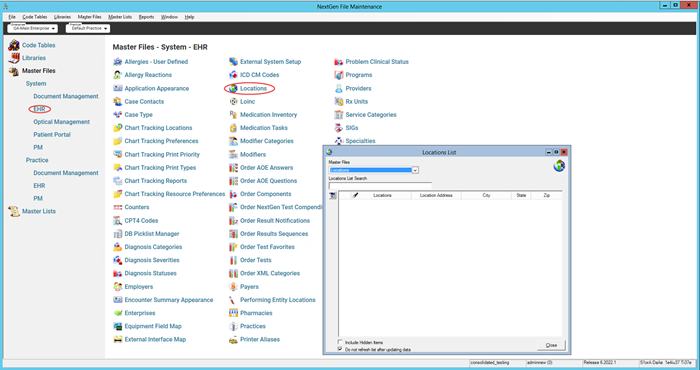
Task: Open the Window menu
Action: point(169,17)
